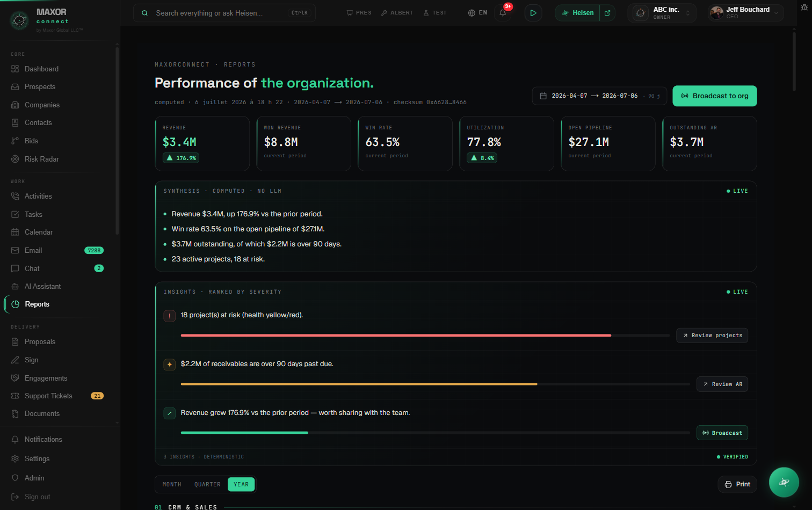Click green revenue growth progress bar

(x=244, y=433)
